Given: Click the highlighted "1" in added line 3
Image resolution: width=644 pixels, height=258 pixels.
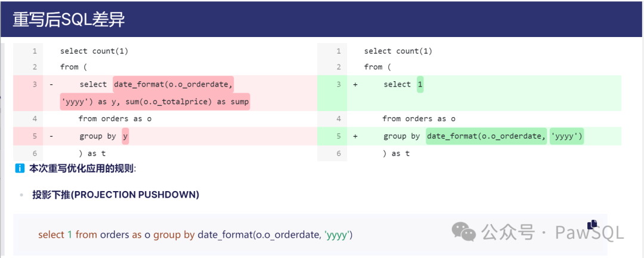Looking at the screenshot, I should (x=420, y=85).
